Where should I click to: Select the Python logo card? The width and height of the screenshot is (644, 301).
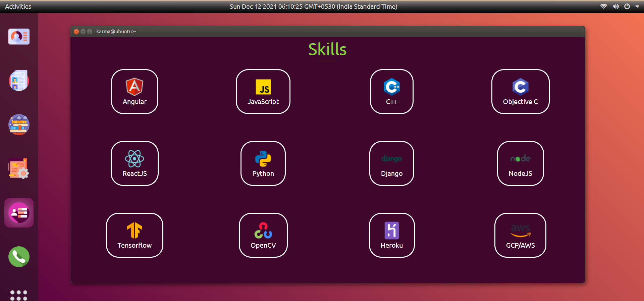[x=263, y=163]
